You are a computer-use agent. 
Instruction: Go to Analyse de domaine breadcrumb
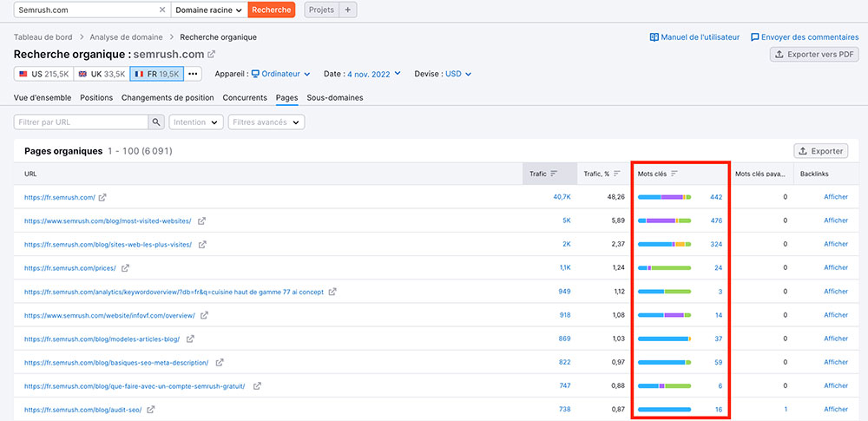126,37
